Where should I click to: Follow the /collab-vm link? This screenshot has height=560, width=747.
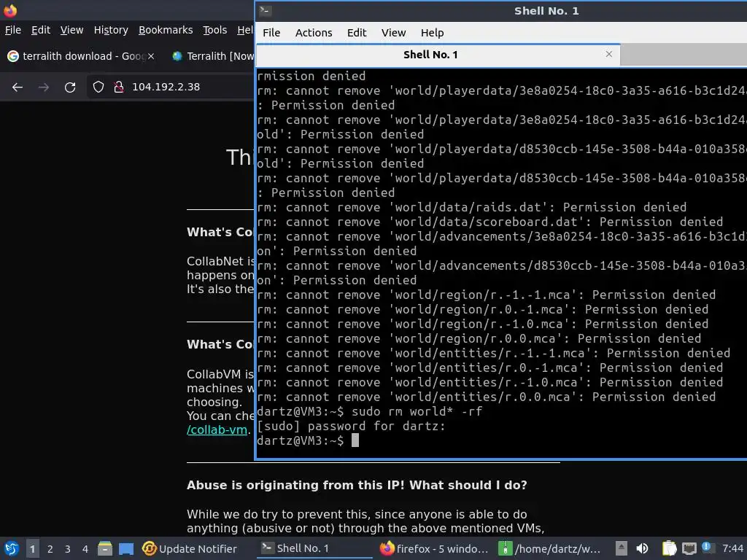[x=217, y=430]
